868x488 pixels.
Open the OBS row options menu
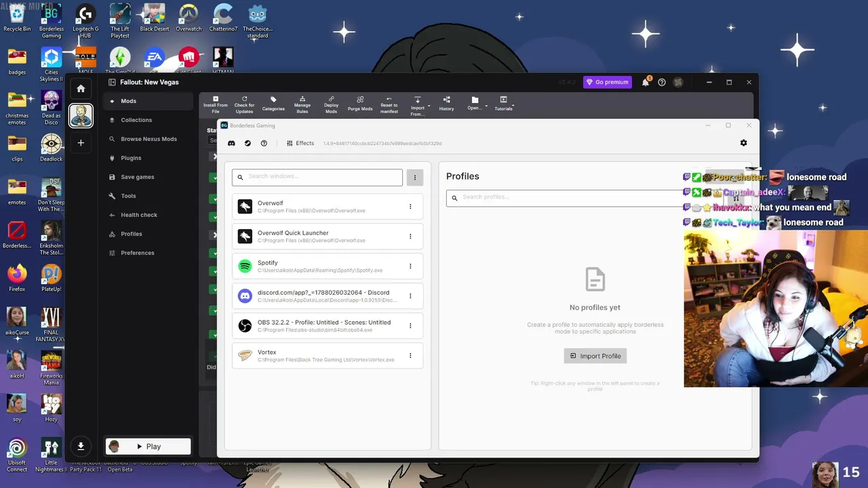pos(410,326)
